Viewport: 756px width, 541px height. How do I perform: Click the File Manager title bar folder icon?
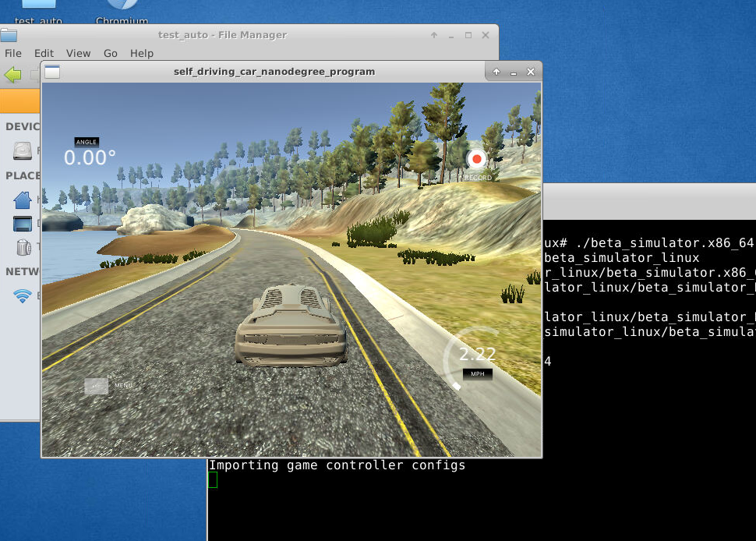[9, 35]
